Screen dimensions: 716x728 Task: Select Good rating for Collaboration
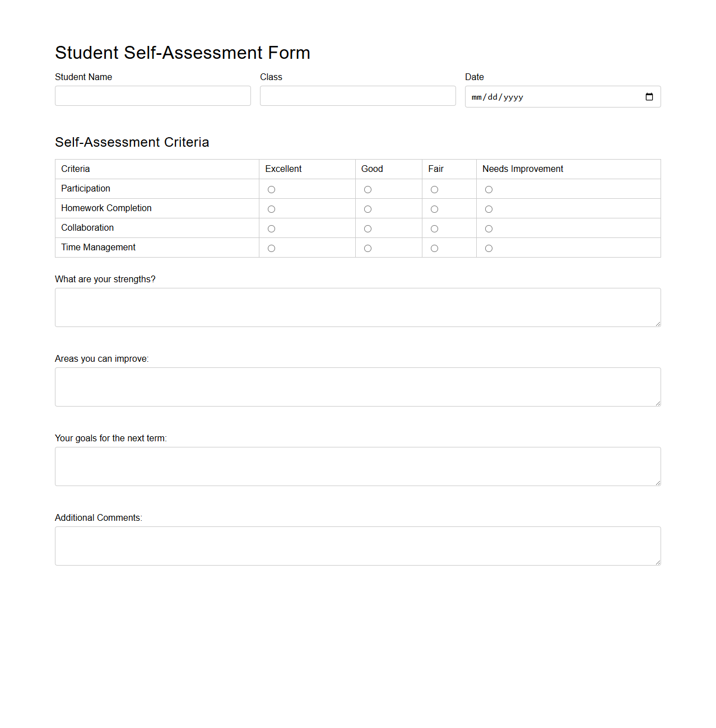tap(368, 228)
